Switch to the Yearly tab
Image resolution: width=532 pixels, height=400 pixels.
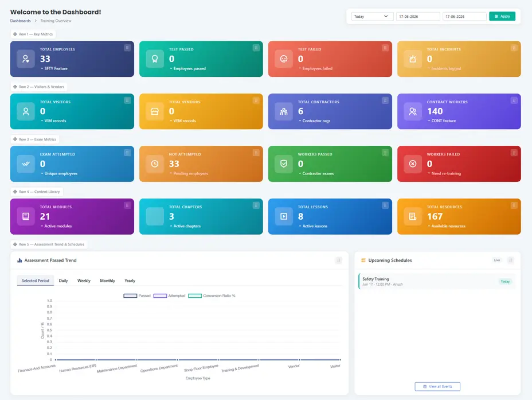tap(130, 281)
